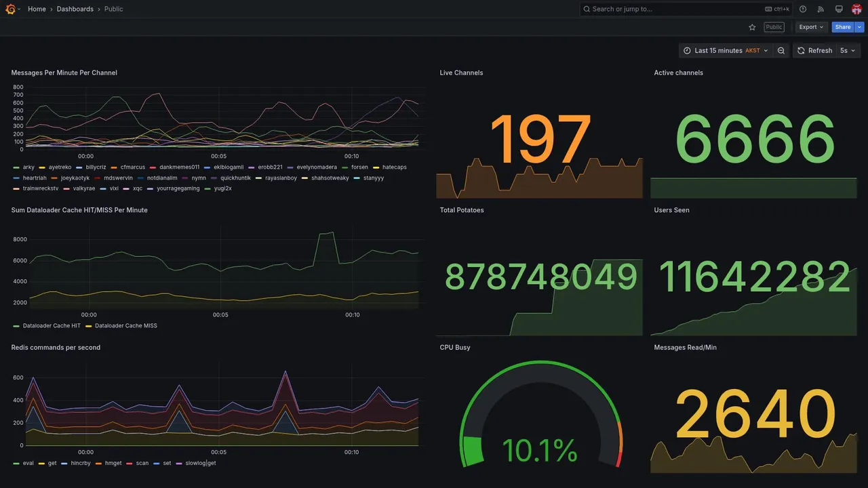This screenshot has height=488, width=868.
Task: Zoom out the time range
Action: click(781, 51)
